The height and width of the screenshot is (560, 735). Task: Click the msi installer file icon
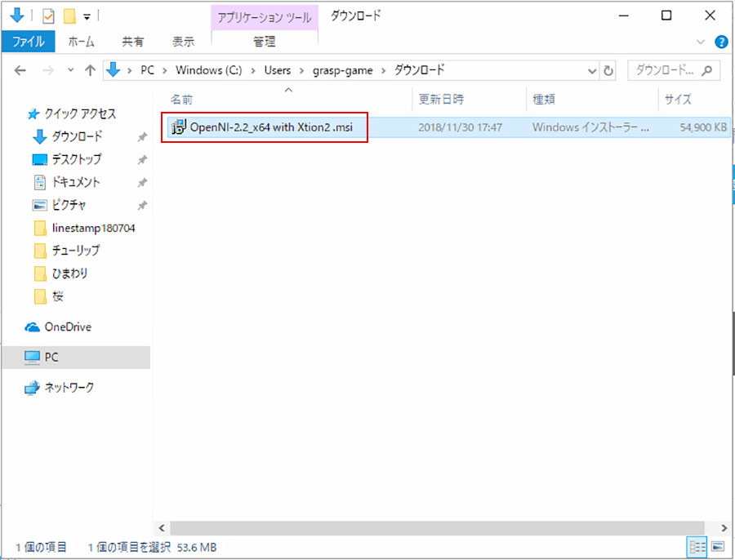point(179,127)
